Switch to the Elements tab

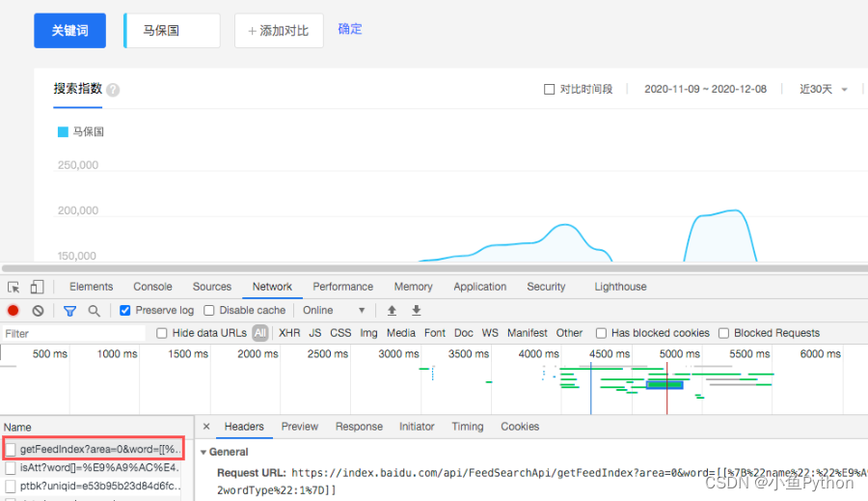[92, 287]
